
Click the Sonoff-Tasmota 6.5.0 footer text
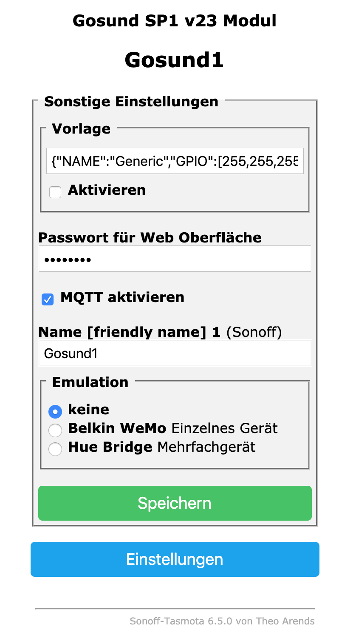point(222,621)
